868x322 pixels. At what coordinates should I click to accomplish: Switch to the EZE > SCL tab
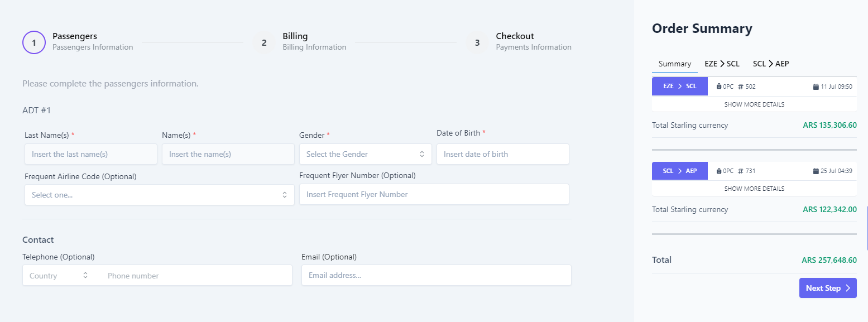click(722, 64)
